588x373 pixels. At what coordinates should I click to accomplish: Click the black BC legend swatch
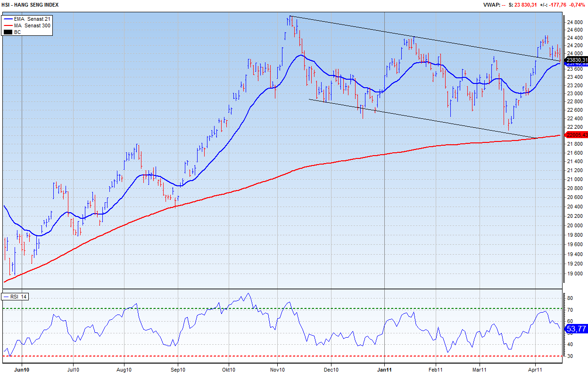[8, 32]
